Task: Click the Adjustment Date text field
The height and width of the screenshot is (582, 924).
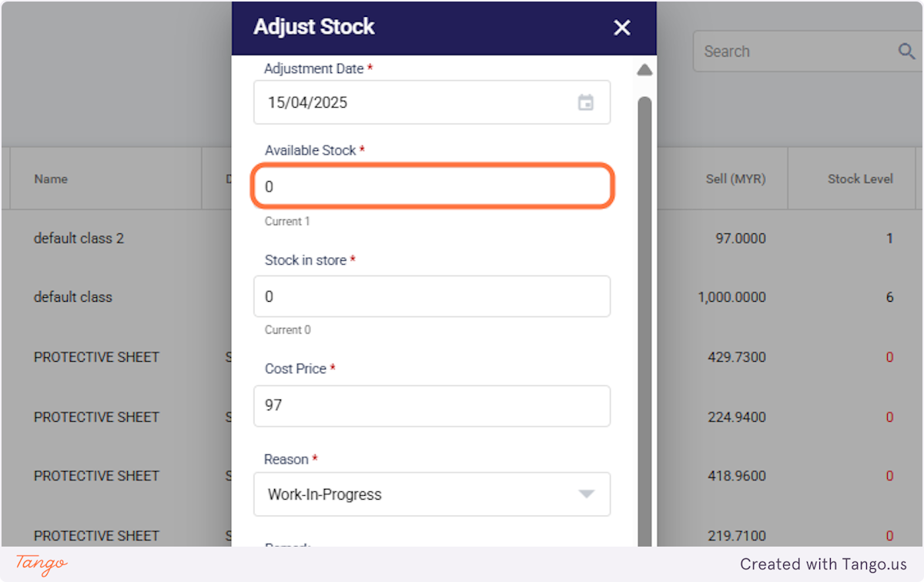Action: (416, 102)
